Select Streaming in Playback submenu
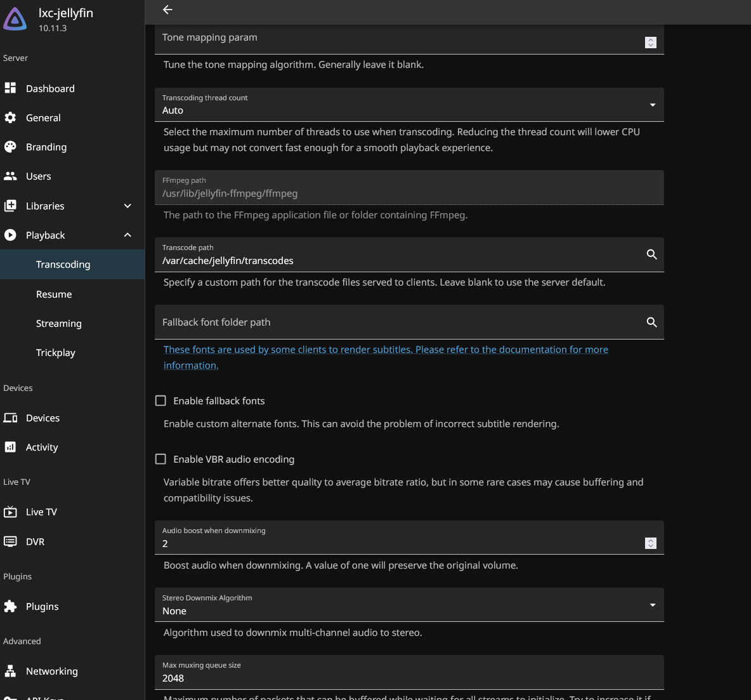Image resolution: width=751 pixels, height=700 pixels. pos(59,323)
